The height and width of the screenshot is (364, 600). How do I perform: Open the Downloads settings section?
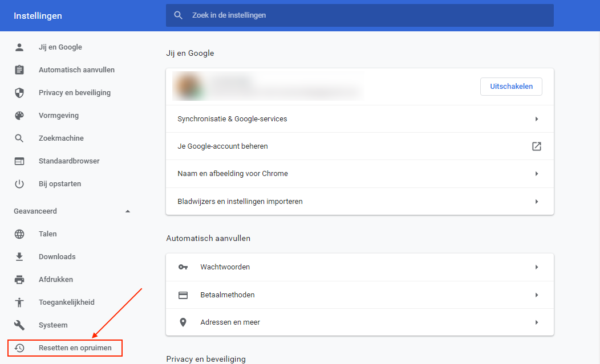[57, 256]
